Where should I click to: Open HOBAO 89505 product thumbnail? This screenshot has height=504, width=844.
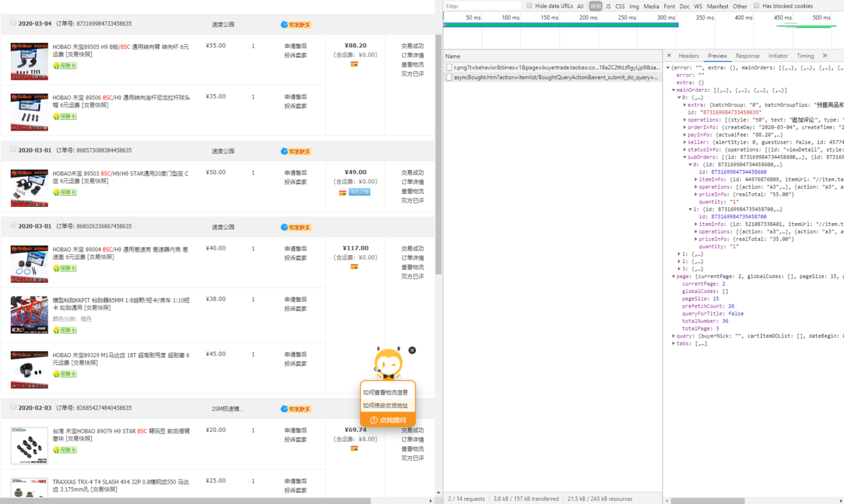coord(29,61)
